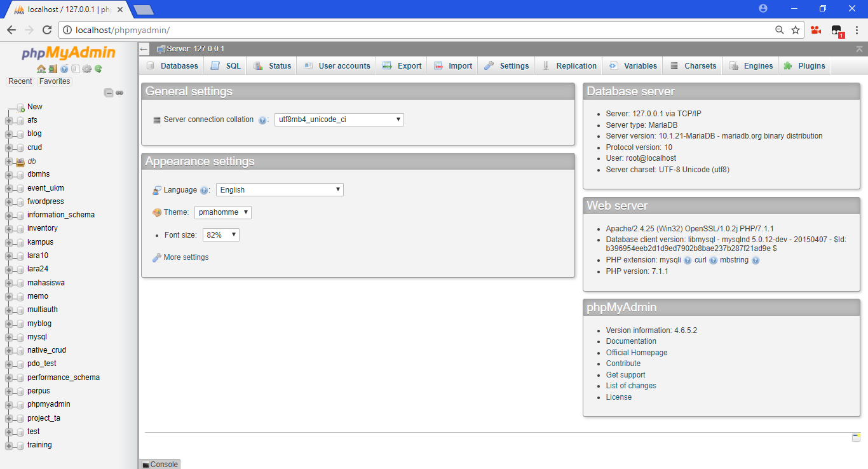This screenshot has width=868, height=469.
Task: Open phpMyAdmin documentation question-mark icon
Action: (x=64, y=69)
